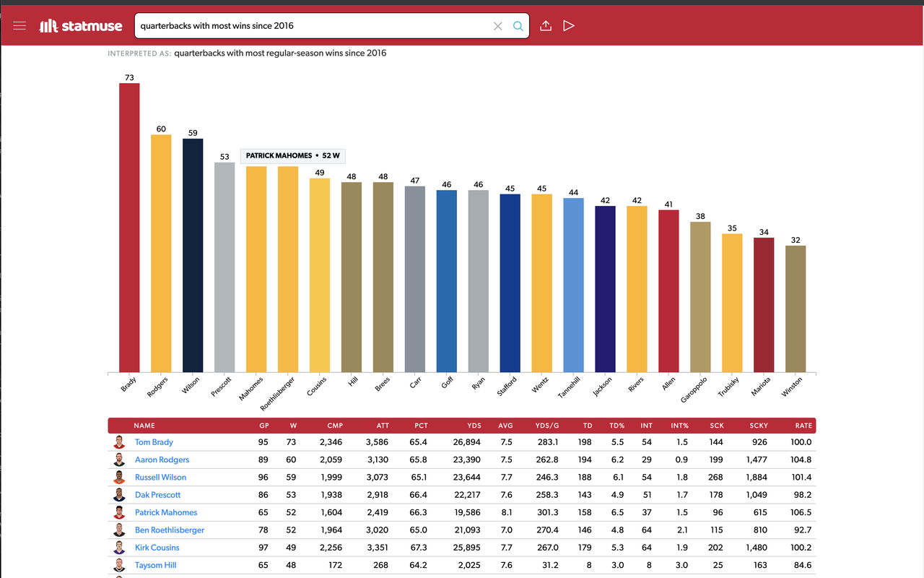This screenshot has height=578, width=924.
Task: Click Patrick Mahomes' player avatar
Action: coord(119,512)
